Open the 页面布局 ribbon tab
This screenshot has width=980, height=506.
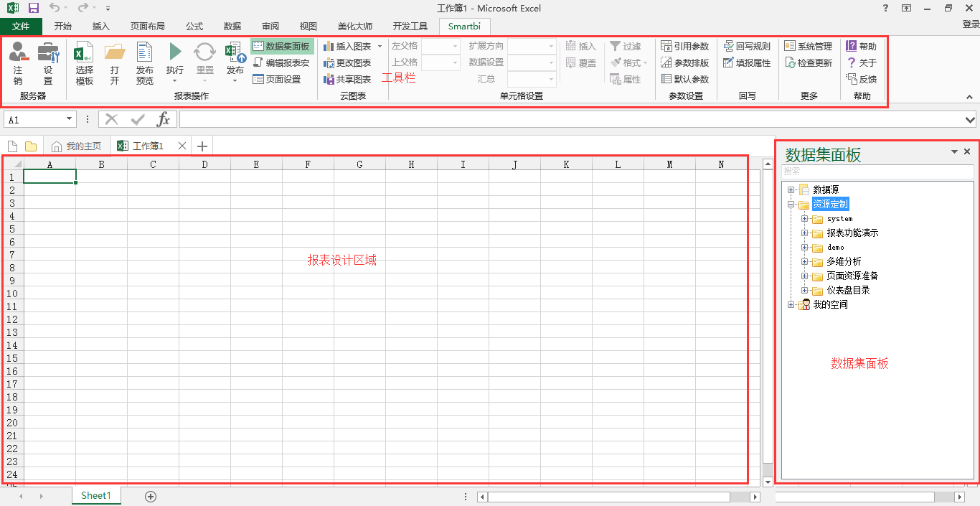click(x=147, y=27)
